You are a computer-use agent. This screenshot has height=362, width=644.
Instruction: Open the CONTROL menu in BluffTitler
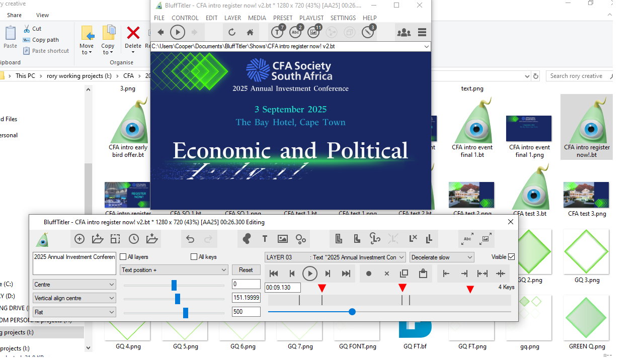(x=185, y=18)
